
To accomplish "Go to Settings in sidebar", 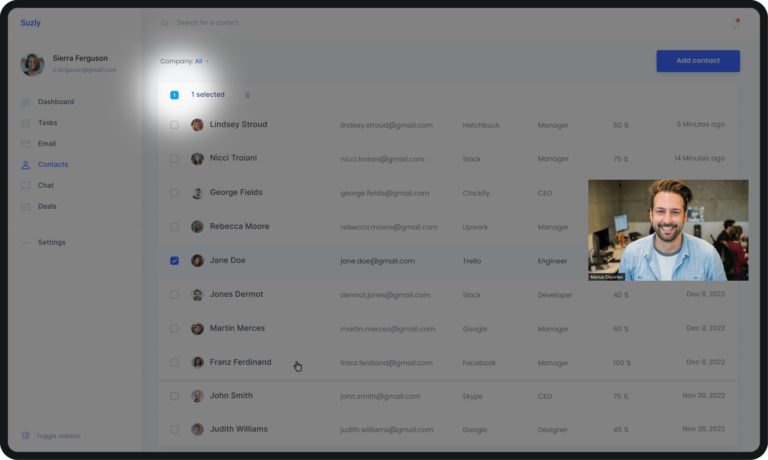I will coord(51,242).
